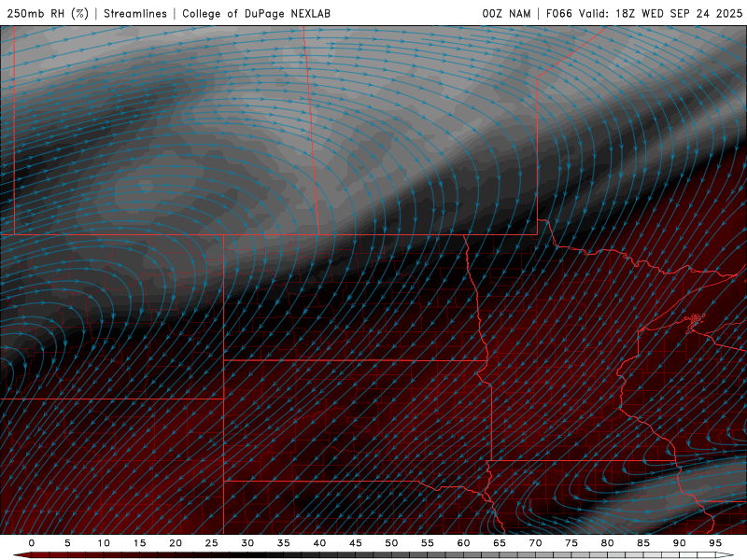Click the color bar label "60"
This screenshot has width=747, height=560.
click(463, 543)
